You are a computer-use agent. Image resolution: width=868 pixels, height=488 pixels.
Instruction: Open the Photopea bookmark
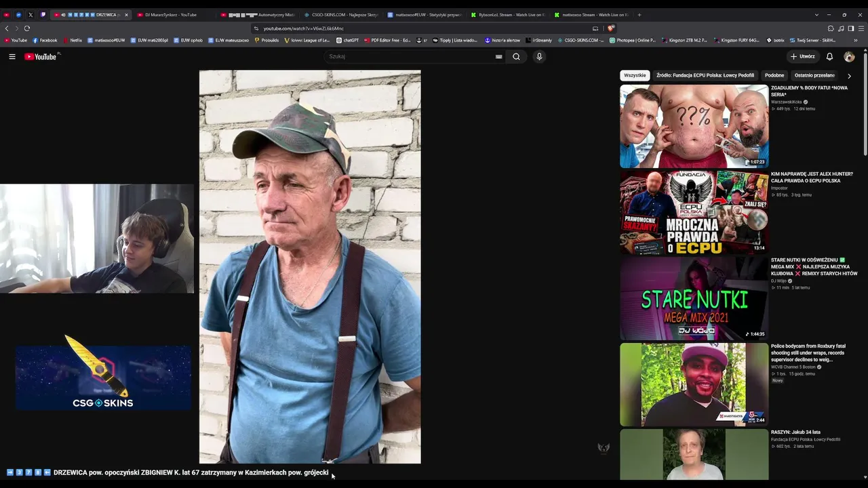(633, 41)
